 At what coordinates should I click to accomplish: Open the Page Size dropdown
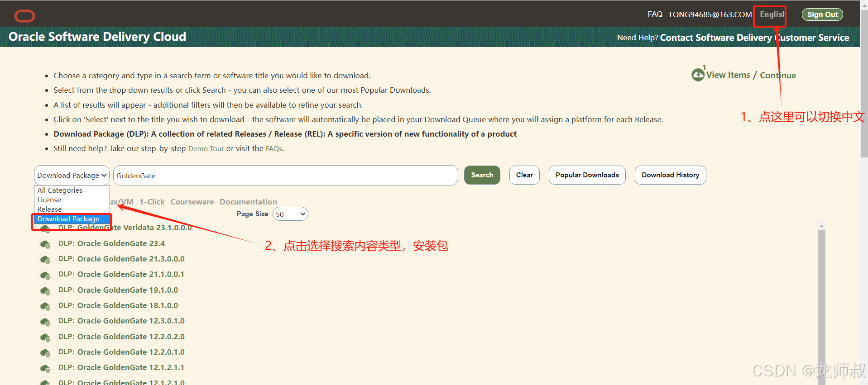(x=290, y=214)
